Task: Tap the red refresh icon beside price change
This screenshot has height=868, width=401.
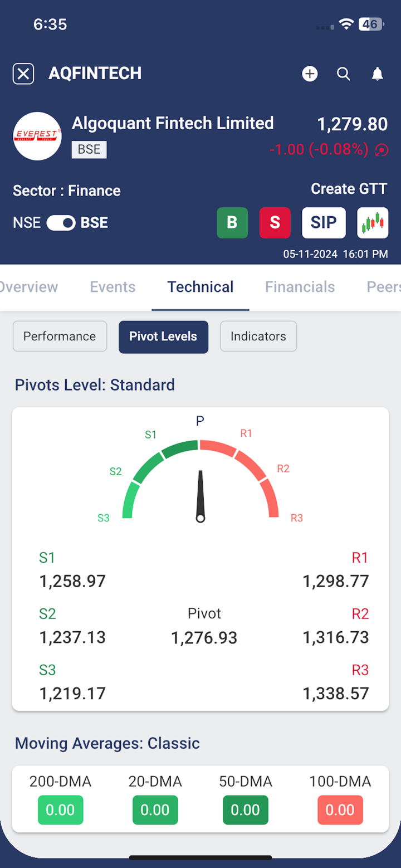Action: click(382, 150)
